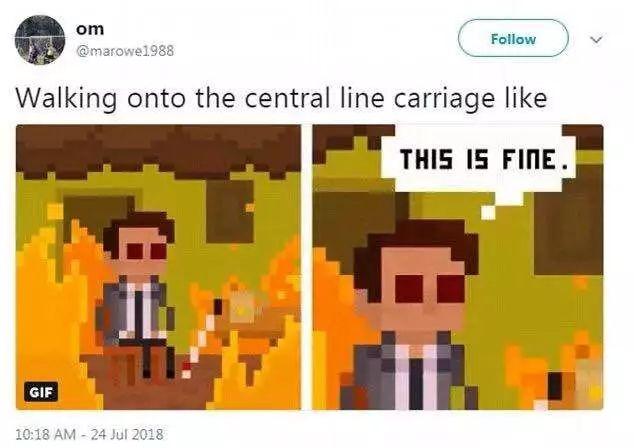Click the character's tie in the right panel
Screen dimensions: 634x448
415,383
